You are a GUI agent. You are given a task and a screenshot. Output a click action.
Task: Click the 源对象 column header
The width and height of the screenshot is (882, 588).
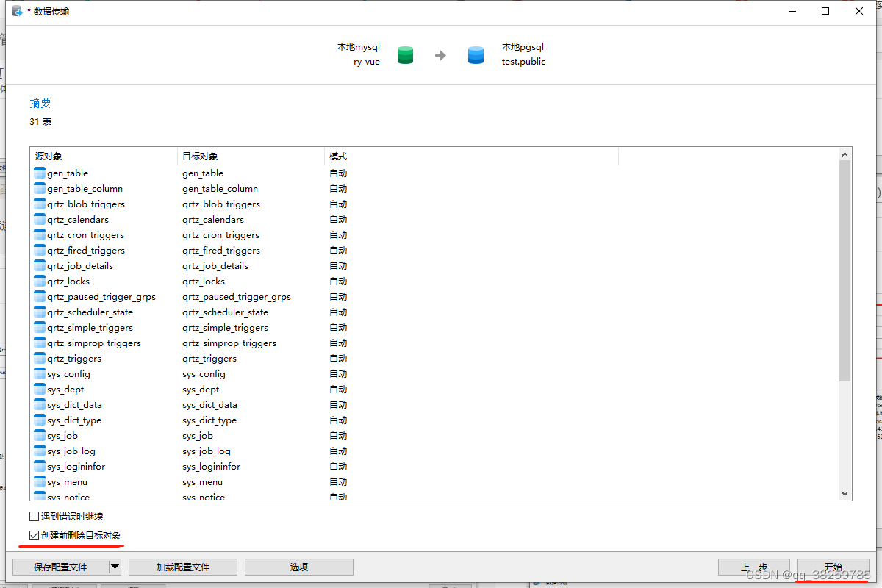(x=104, y=157)
